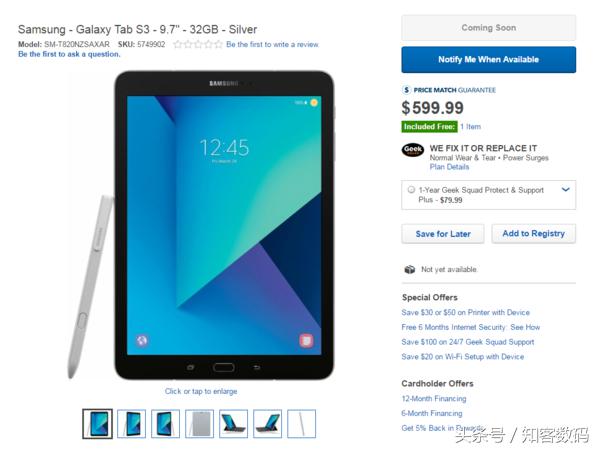Image resolution: width=600 pixels, height=450 pixels.
Task: Click the Save for Later button
Action: click(443, 234)
